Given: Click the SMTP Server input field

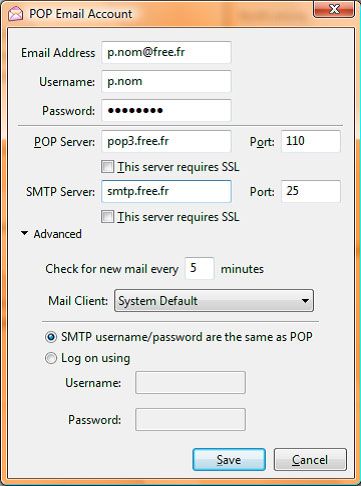Looking at the screenshot, I should (166, 191).
